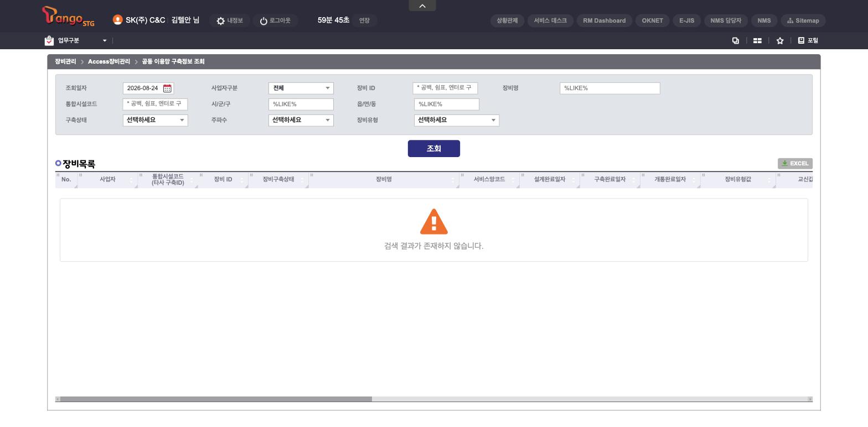
Task: Expand the 업무구분 dropdown
Action: [x=104, y=40]
